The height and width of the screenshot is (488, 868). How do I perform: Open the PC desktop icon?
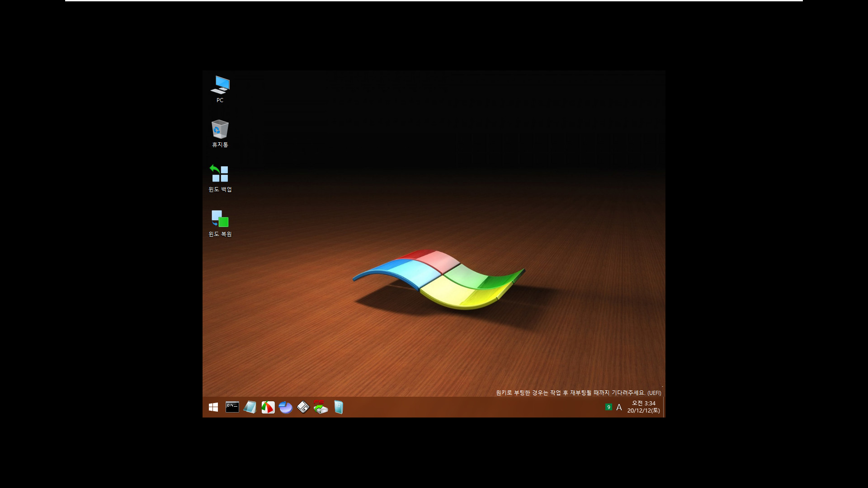tap(220, 89)
